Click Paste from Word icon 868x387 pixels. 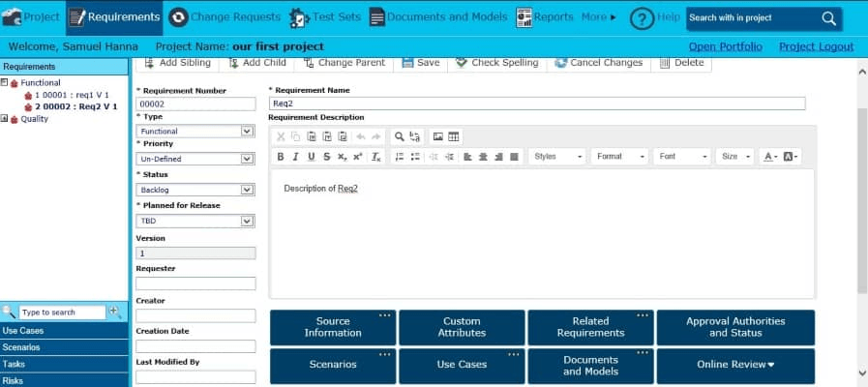343,136
